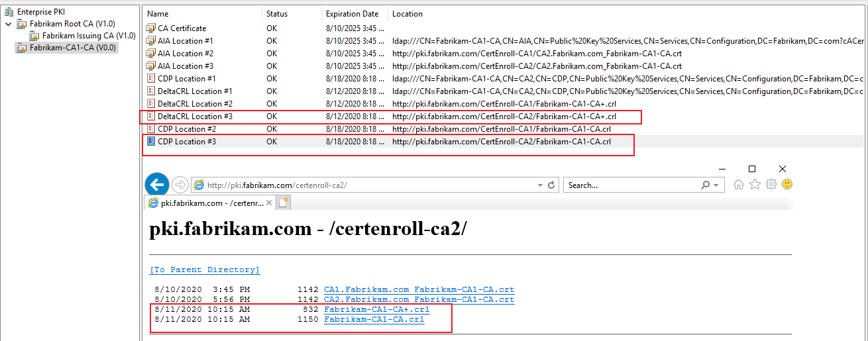Open the browser Home page icon
Screen dimensions: 868x341
739,185
